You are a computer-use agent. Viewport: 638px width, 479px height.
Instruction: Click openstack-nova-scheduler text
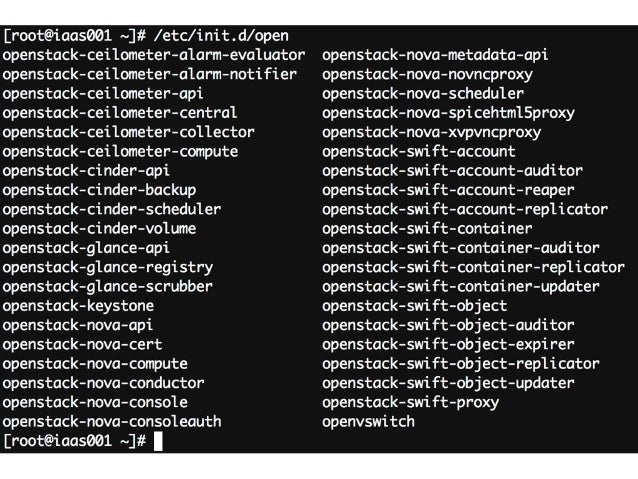(x=423, y=94)
